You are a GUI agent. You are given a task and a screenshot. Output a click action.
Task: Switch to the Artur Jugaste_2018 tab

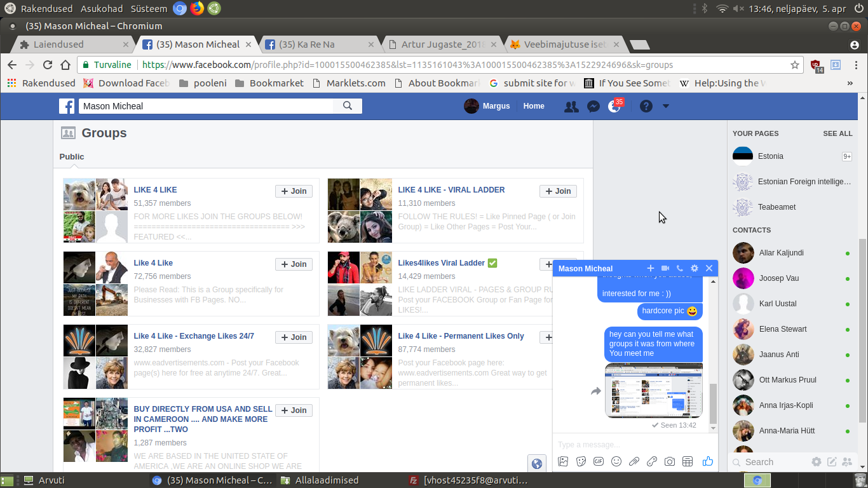443,44
